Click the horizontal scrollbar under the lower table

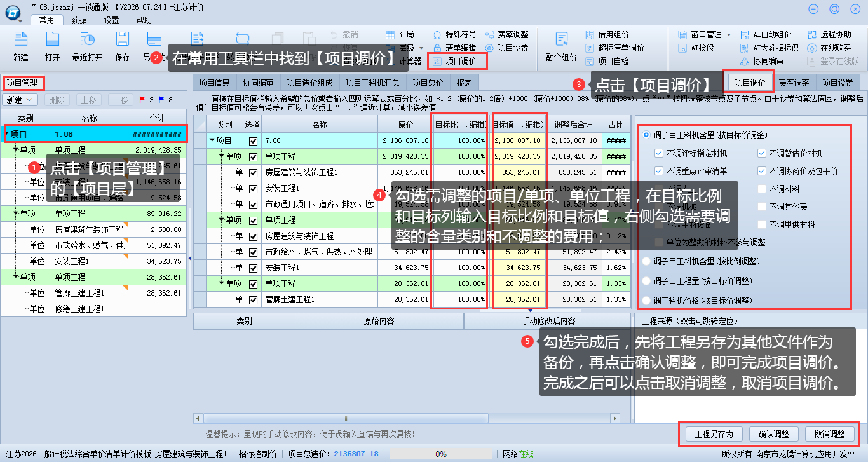coord(407,418)
